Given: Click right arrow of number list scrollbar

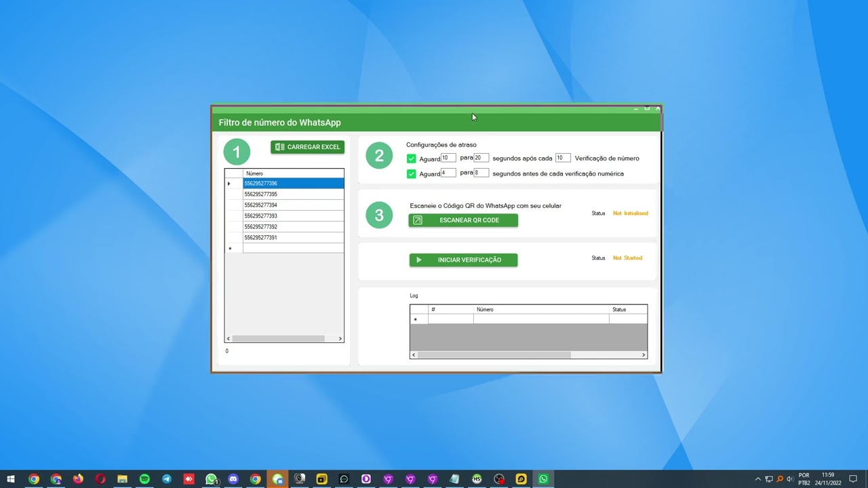Looking at the screenshot, I should coord(340,339).
